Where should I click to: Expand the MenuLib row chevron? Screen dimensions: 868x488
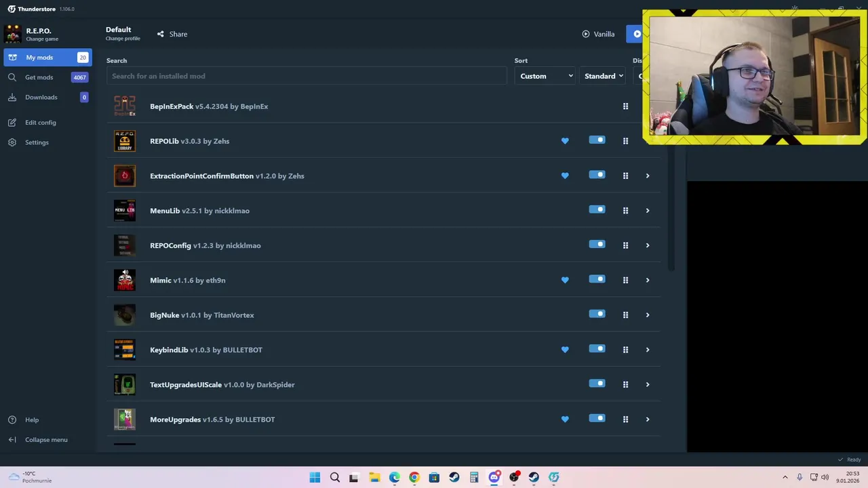(648, 211)
